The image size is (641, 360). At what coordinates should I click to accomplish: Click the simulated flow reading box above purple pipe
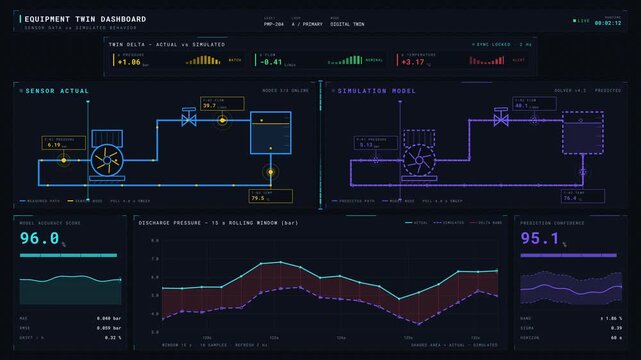[534, 104]
